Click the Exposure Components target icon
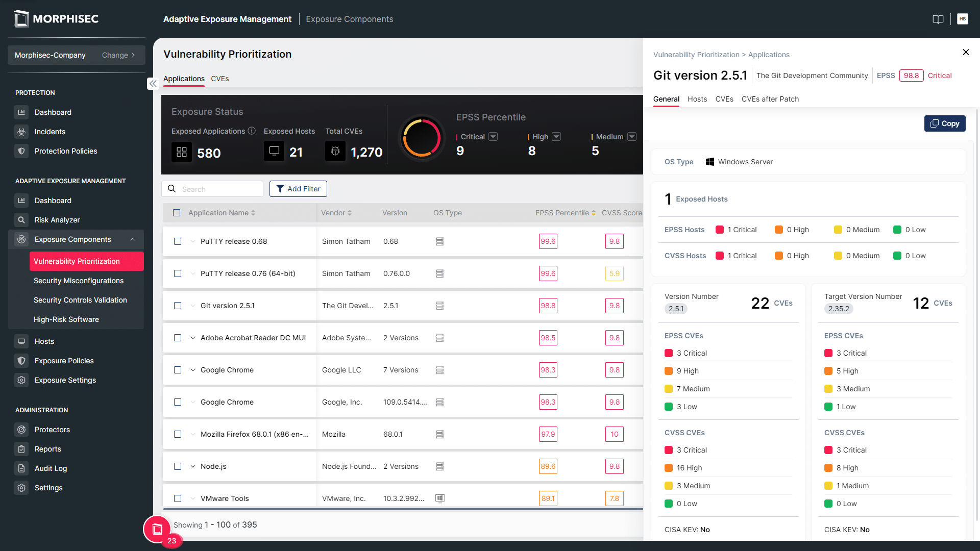This screenshot has height=551, width=980. pos(21,239)
